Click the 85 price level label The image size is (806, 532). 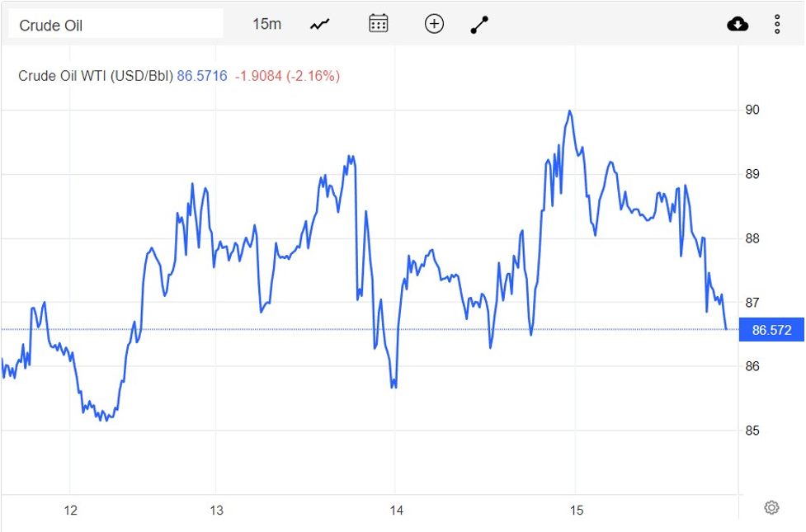click(x=752, y=431)
